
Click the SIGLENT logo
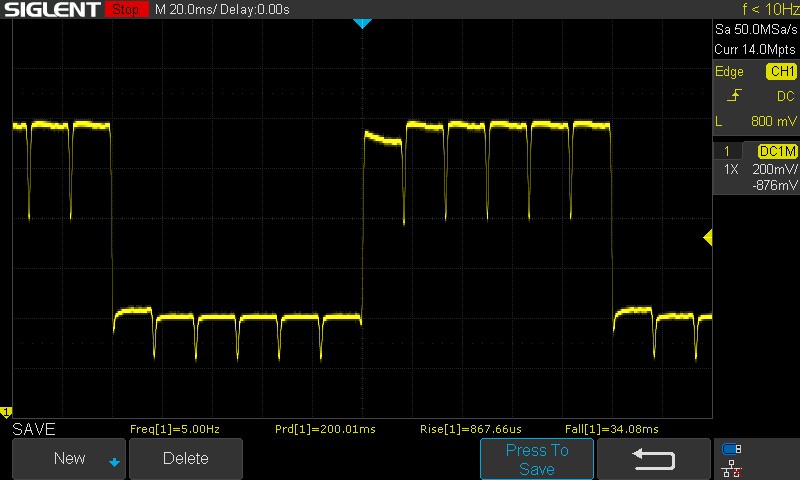coord(52,9)
